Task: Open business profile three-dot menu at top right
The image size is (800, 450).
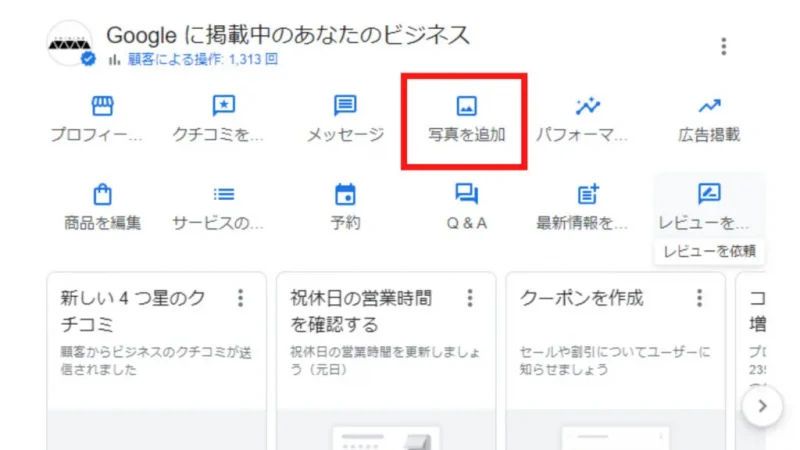Action: pos(723,46)
